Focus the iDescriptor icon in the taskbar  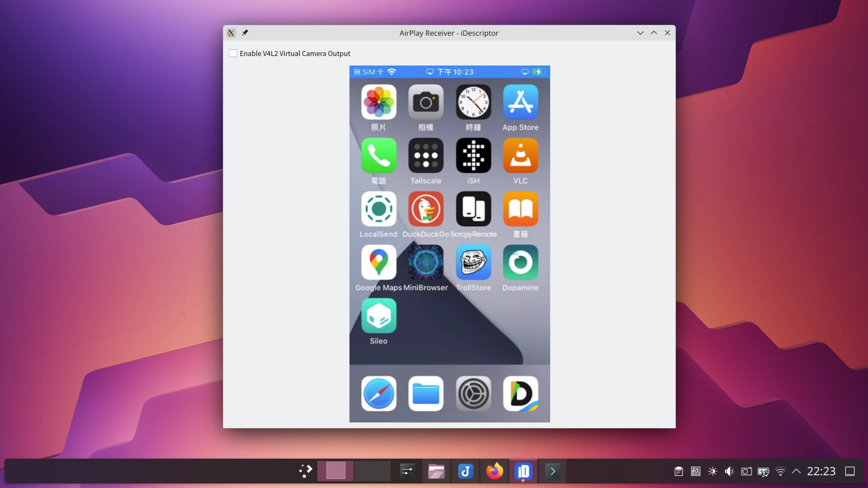[x=524, y=471]
